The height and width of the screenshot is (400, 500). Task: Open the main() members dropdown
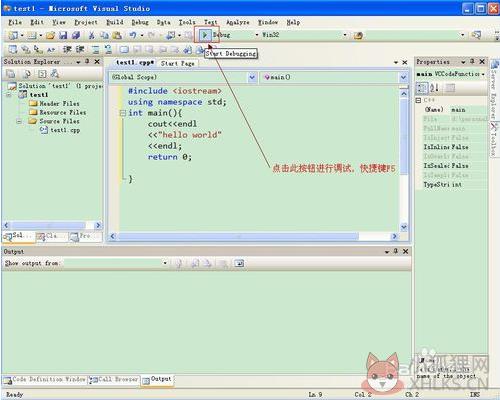click(403, 77)
